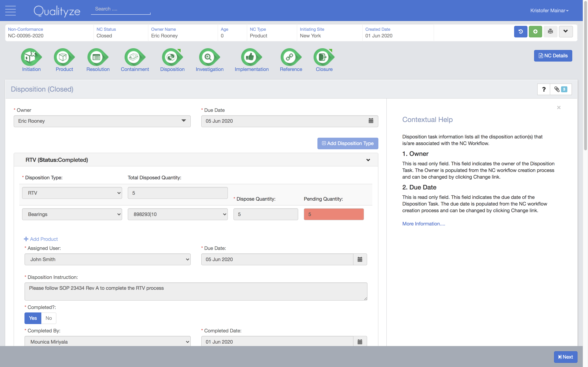The height and width of the screenshot is (367, 588).
Task: Open the Kristofer Mainar account menu
Action: 549,10
